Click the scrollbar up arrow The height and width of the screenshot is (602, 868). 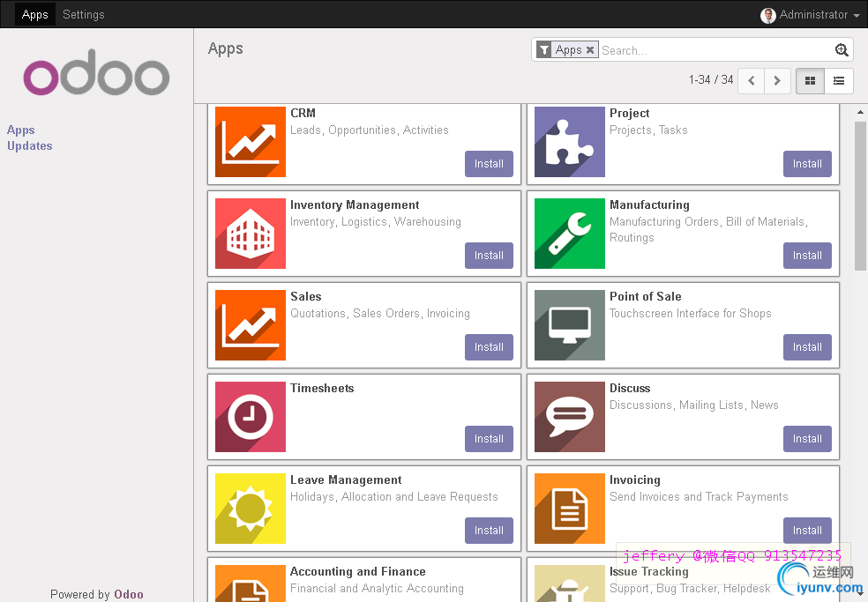(860, 112)
